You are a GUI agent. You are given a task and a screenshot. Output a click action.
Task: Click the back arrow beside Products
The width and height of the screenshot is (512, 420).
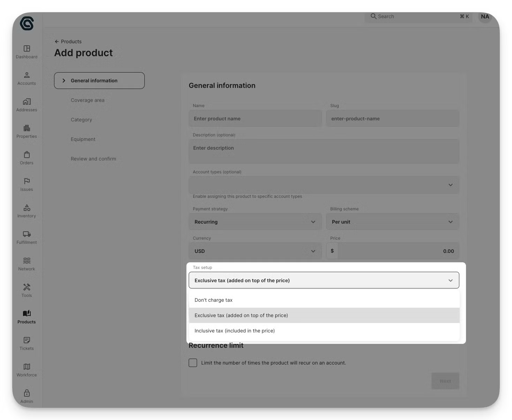(x=57, y=42)
